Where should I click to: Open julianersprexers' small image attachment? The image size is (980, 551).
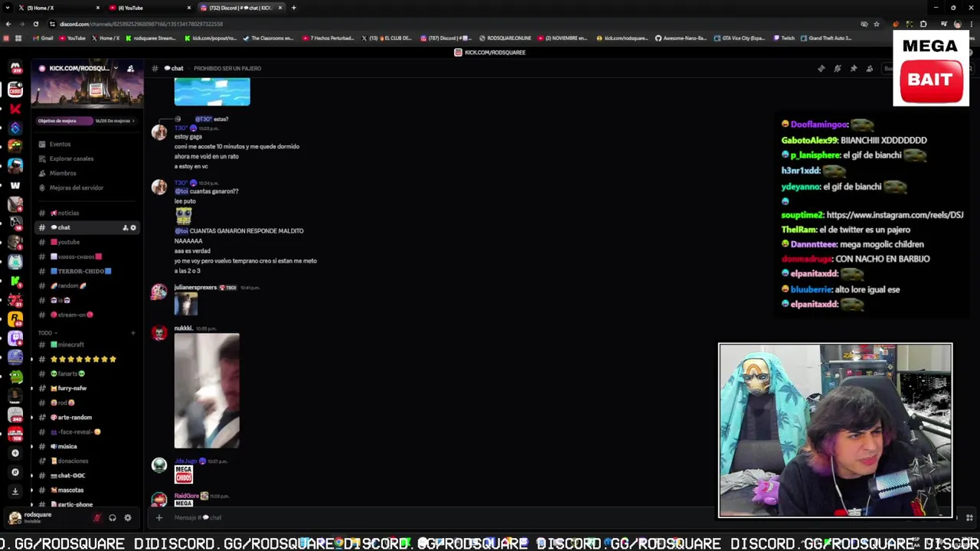coord(186,304)
